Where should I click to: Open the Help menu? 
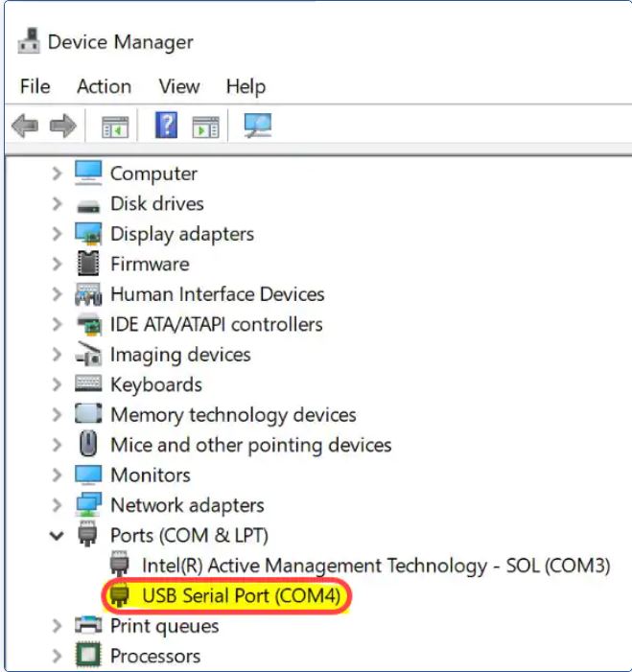tap(246, 87)
